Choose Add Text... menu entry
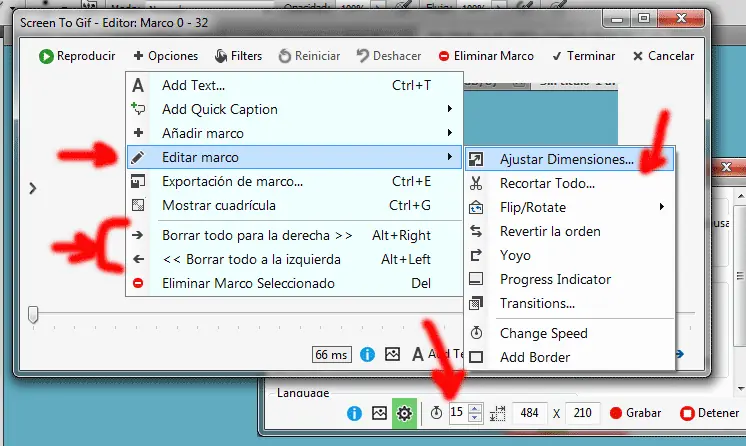 (x=294, y=85)
